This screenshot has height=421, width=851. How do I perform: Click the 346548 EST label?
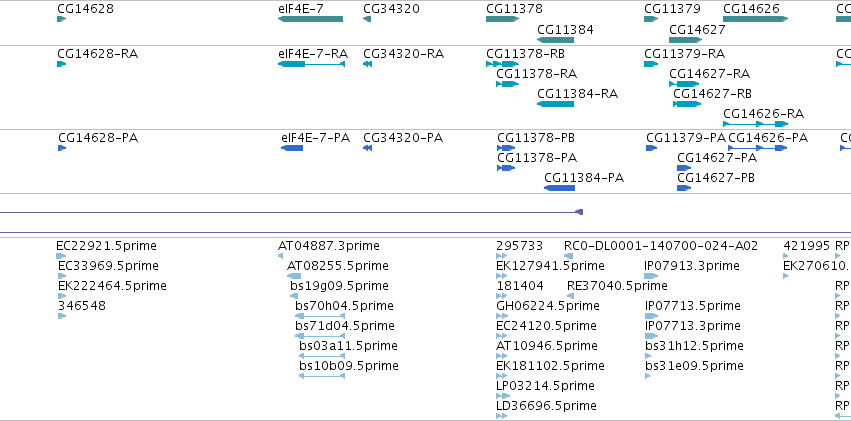(82, 307)
